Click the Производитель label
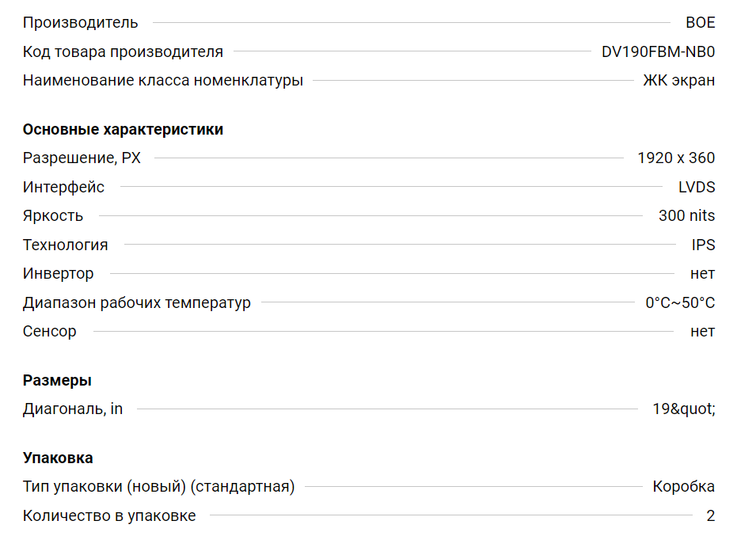Viewport: 756px width, 536px height. click(80, 23)
